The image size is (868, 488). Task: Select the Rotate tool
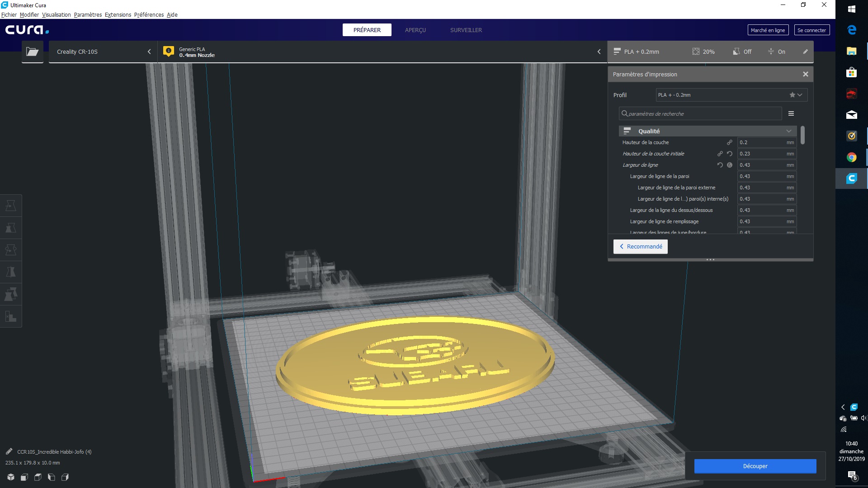[11, 249]
